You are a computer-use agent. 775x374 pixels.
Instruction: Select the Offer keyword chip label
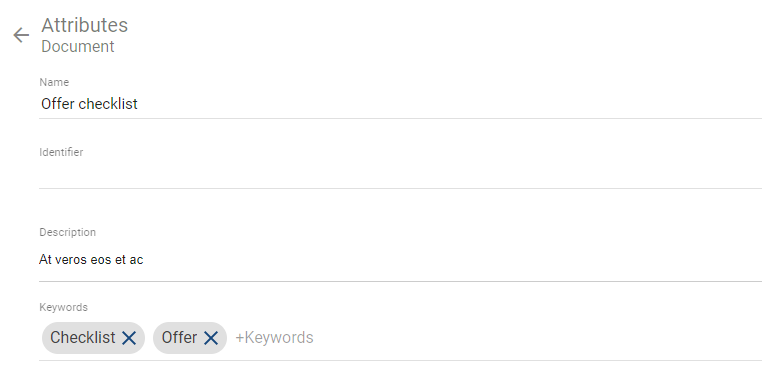click(x=179, y=337)
